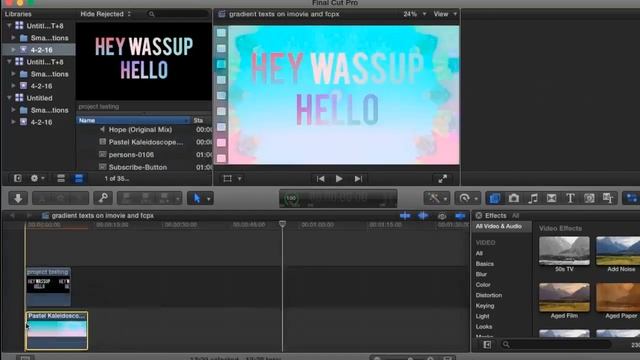
Task: Sort browser list by Name column
Action: pos(133,120)
